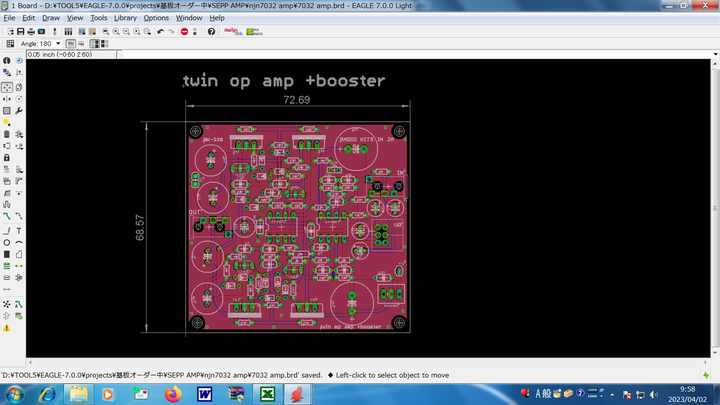Viewport: 720px width, 405px height.
Task: Open the Draw menu
Action: (51, 18)
